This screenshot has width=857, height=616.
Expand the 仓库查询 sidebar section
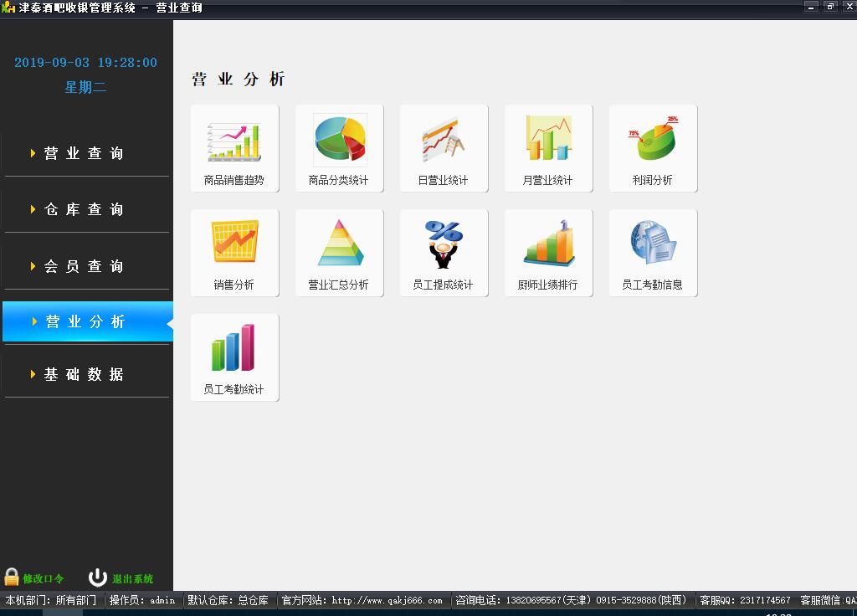point(85,209)
